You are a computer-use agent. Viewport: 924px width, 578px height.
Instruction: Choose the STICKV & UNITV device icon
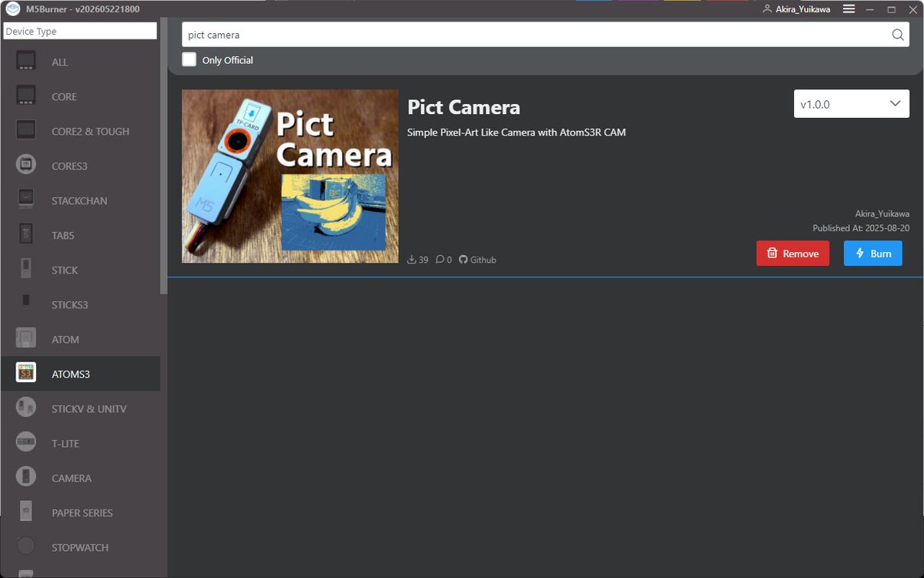(26, 408)
